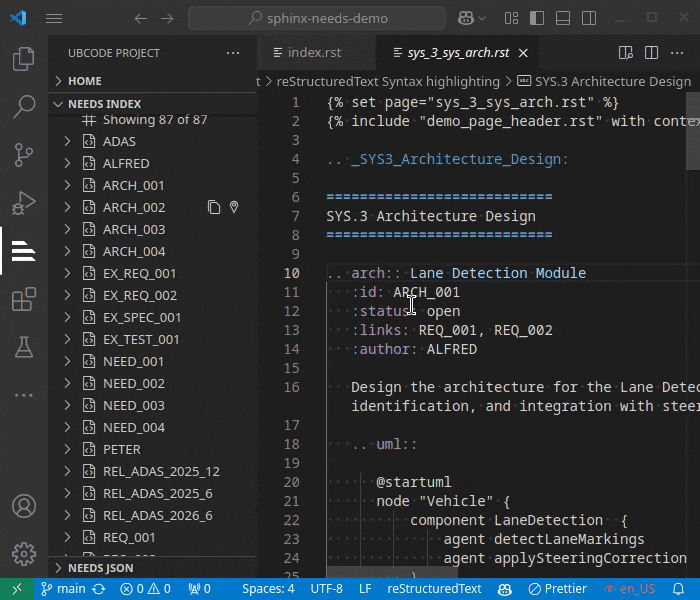Open Copilot dropdown arrow in title bar
Viewport: 700px width, 600px height.
(x=482, y=18)
